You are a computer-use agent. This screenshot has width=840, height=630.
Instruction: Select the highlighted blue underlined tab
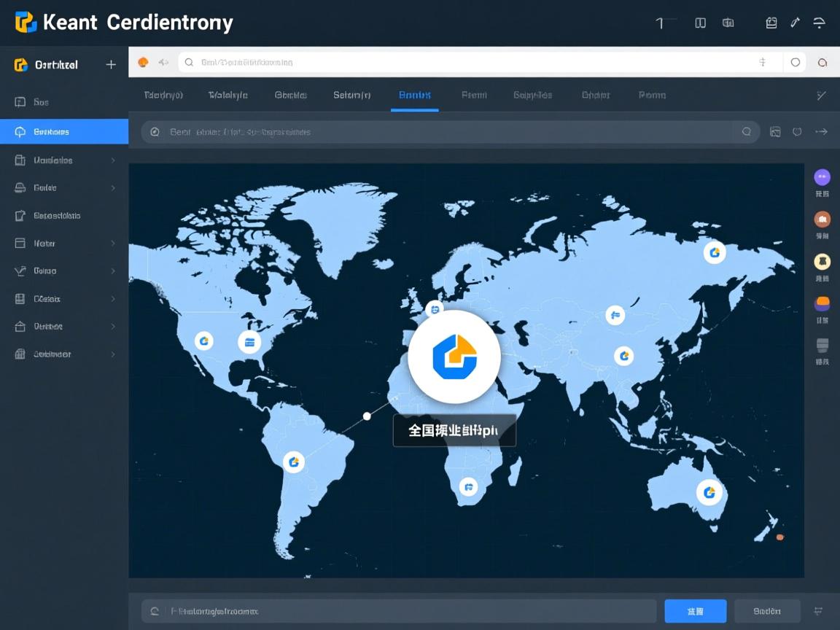(414, 96)
